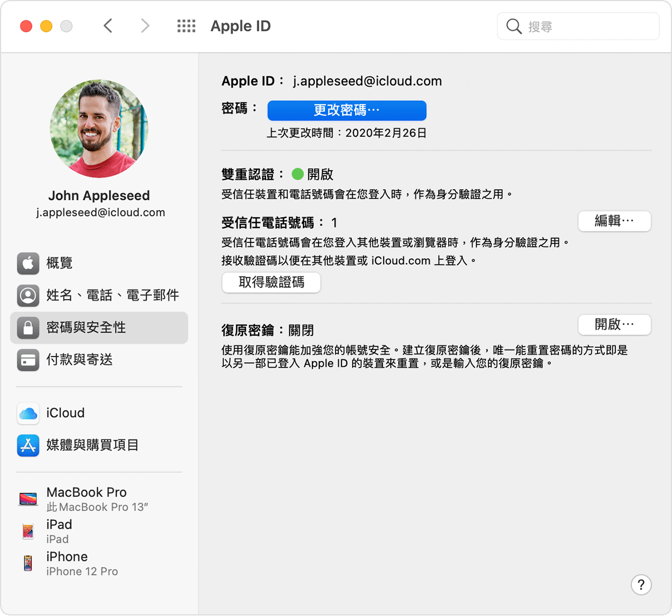
Task: Click the iCloud cloud icon
Action: click(28, 413)
